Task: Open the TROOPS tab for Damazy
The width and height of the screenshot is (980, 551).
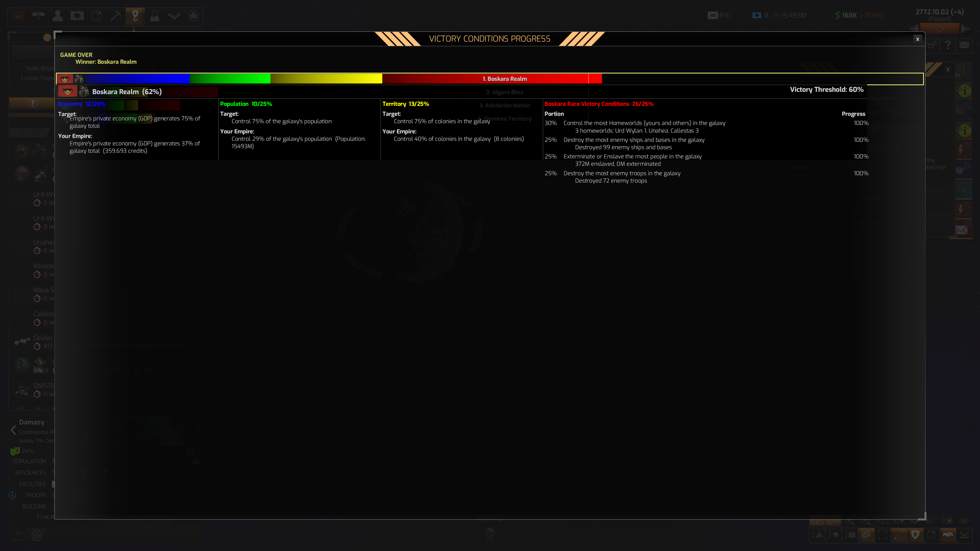Action: [35, 495]
